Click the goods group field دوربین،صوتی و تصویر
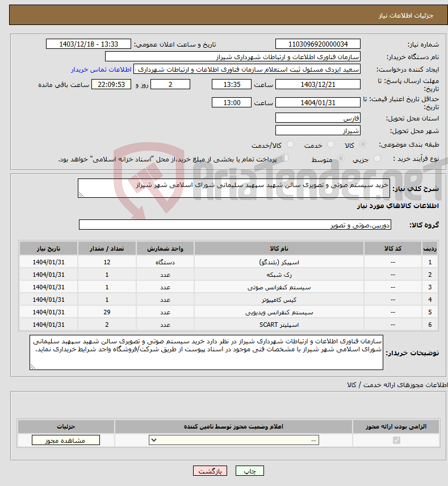 coord(235,225)
